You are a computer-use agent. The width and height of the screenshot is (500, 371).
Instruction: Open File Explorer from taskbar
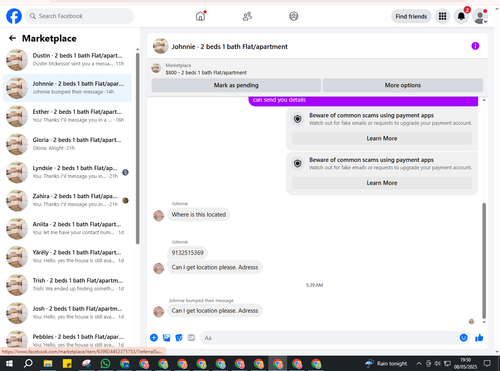48,363
